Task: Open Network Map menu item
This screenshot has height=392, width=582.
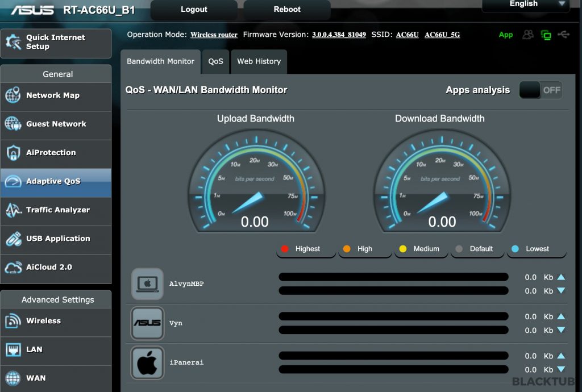Action: [56, 95]
